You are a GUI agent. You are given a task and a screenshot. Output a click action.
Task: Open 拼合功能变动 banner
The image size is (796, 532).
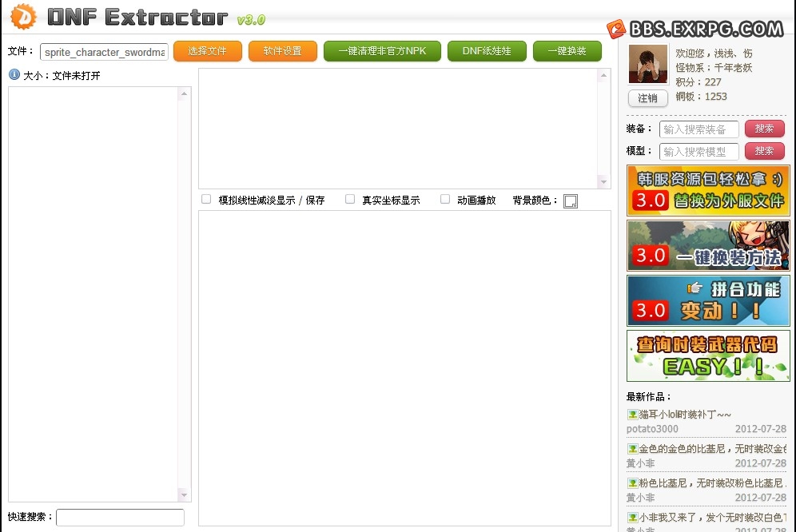coord(708,300)
